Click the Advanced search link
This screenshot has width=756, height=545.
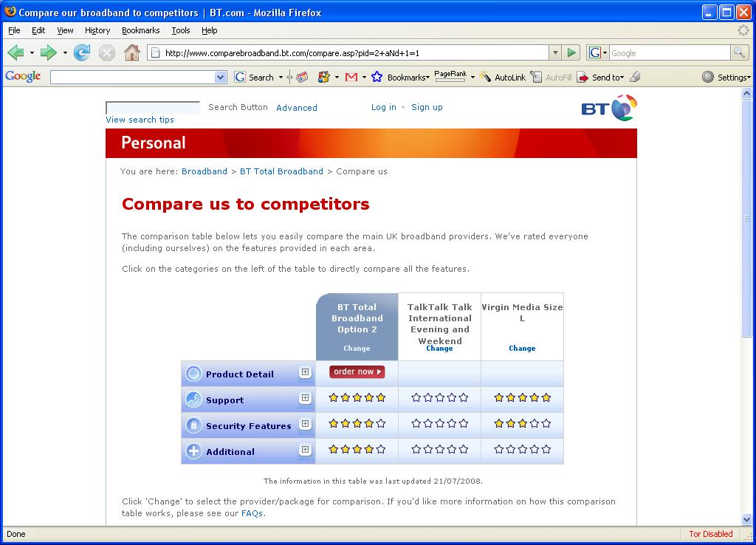point(297,108)
